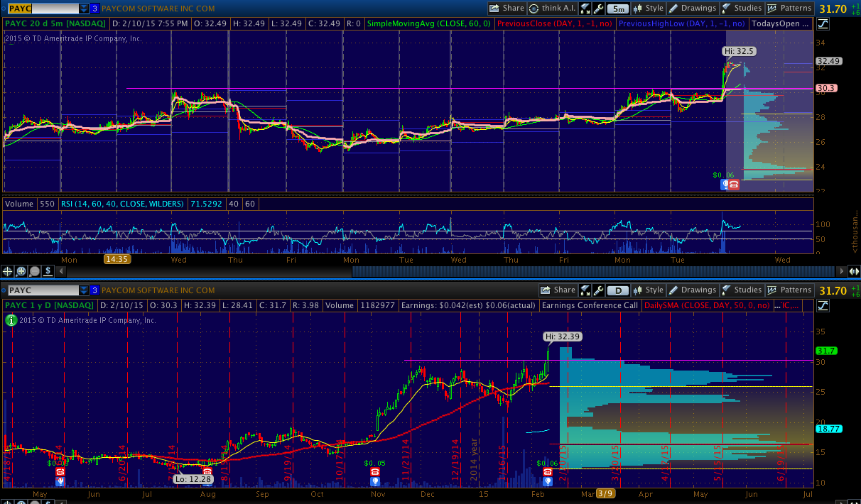Click the blue earnings bulb icon on the 5m chart
The width and height of the screenshot is (861, 504).
click(725, 185)
